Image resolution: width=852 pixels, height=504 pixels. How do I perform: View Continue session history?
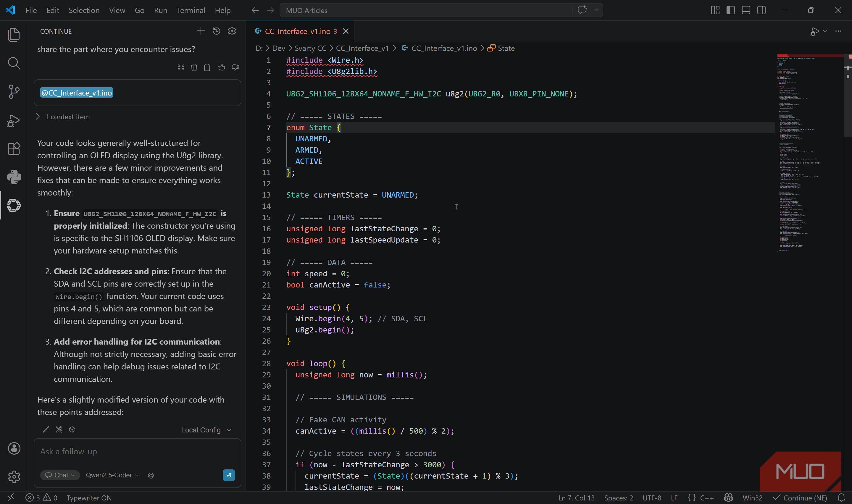(216, 31)
